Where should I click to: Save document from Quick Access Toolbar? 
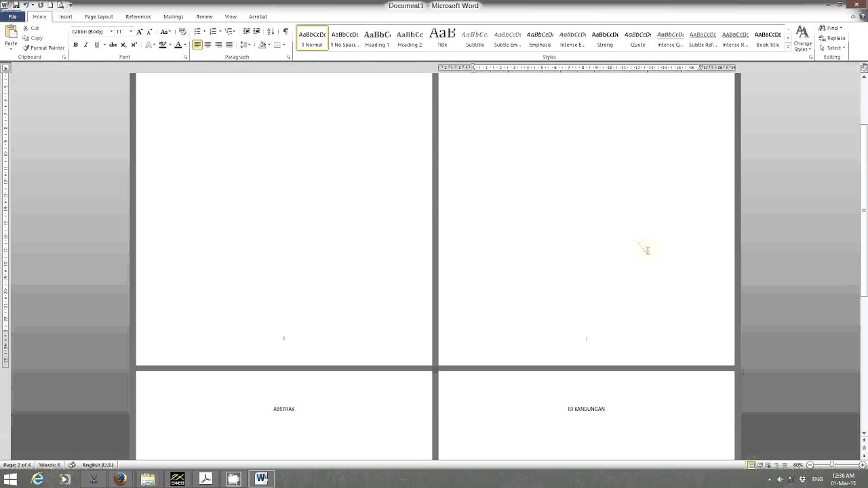pos(16,5)
